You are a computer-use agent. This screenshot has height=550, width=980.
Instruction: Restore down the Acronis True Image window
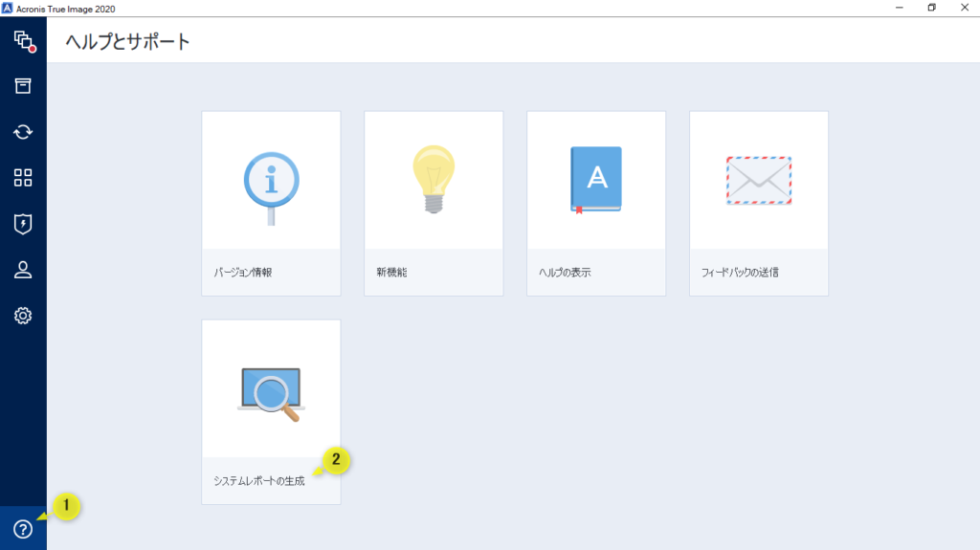932,8
